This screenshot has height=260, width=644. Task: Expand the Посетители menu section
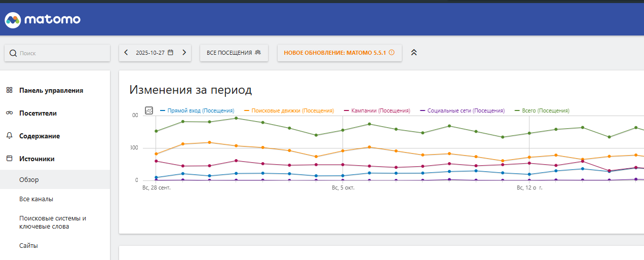[x=38, y=113]
